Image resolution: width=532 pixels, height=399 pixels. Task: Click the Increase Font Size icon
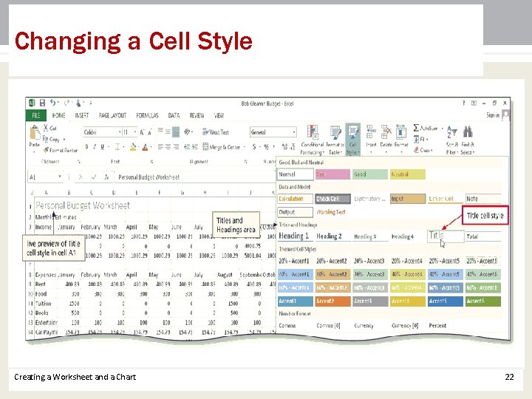[x=142, y=132]
